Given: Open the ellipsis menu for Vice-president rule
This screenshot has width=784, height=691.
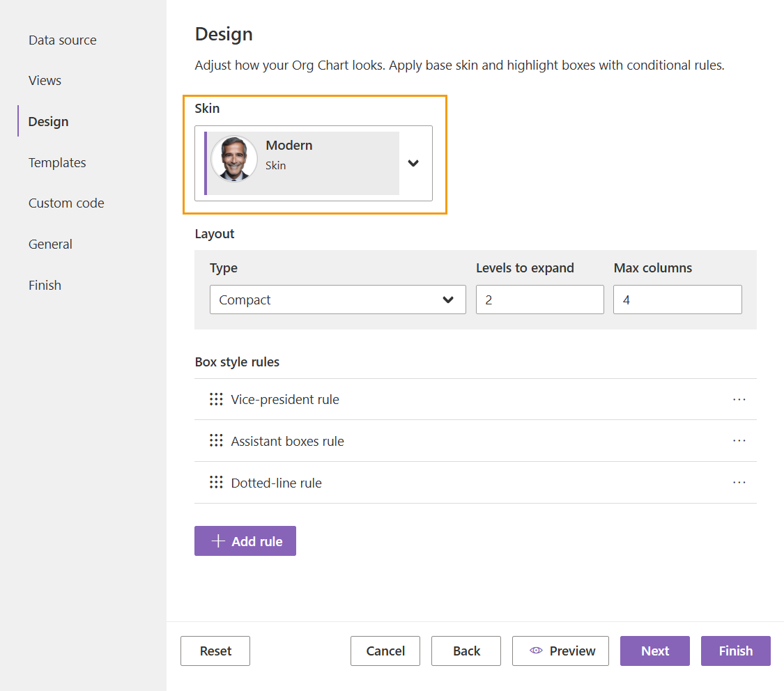Looking at the screenshot, I should tap(739, 399).
